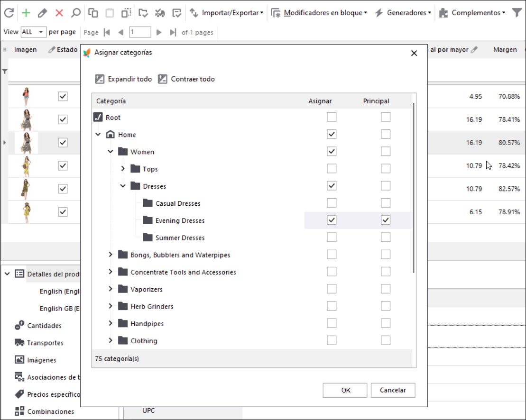Click the Imágenes picture icon
526x420 pixels.
pyautogui.click(x=19, y=360)
